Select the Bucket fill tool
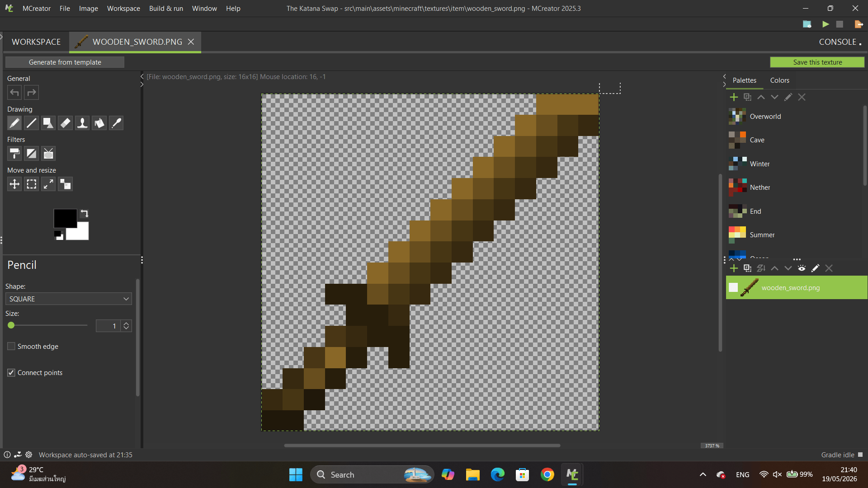This screenshot has width=868, height=488. tap(99, 123)
